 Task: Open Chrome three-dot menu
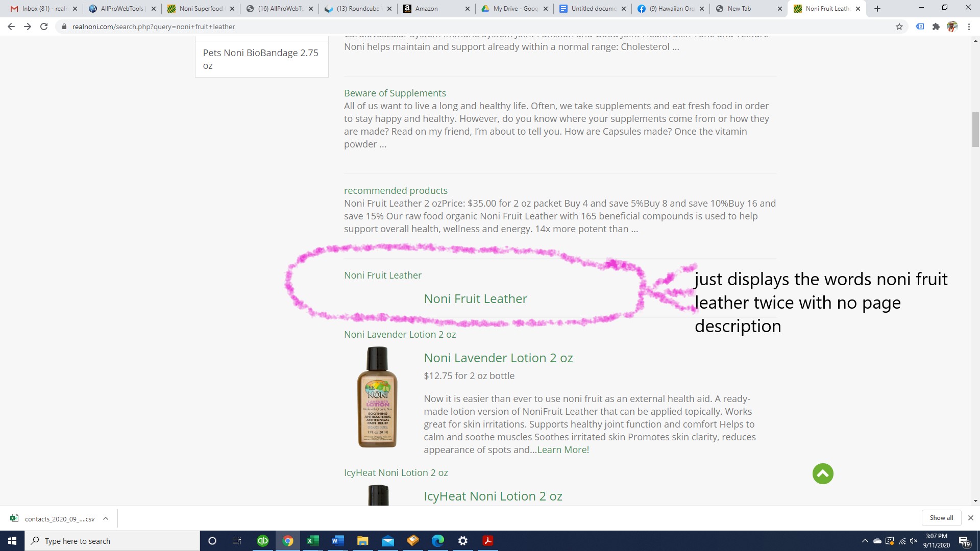pos(969,27)
